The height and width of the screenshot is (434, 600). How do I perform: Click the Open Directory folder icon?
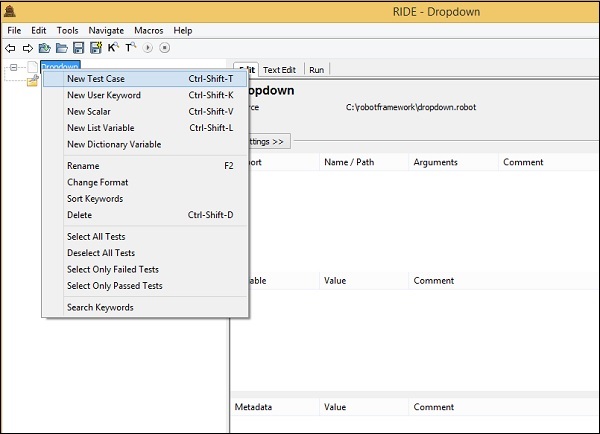coord(61,47)
